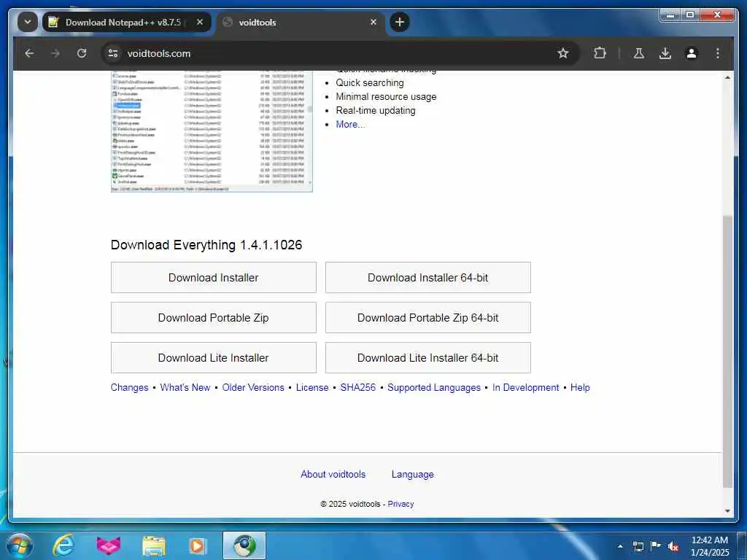
Task: Switch to the voidtools tab
Action: point(301,22)
